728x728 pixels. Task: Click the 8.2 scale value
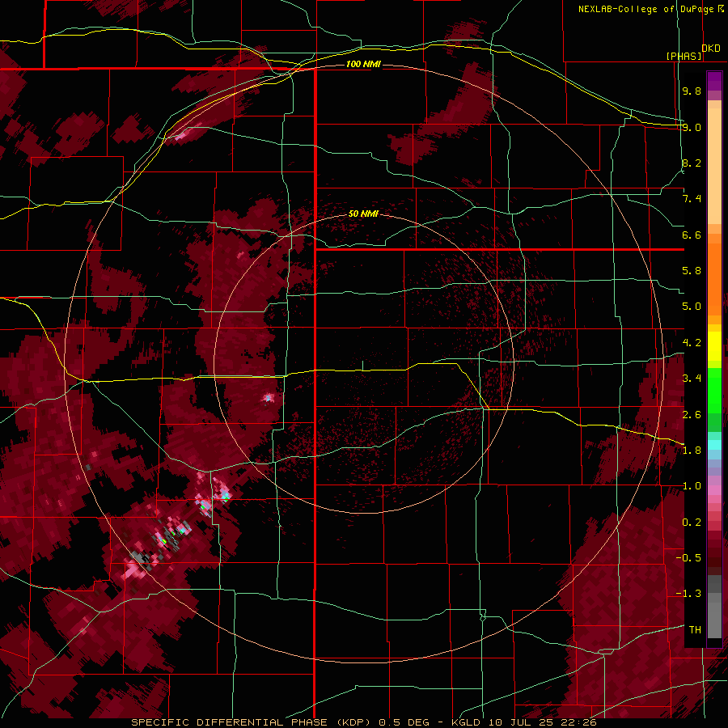click(x=692, y=163)
